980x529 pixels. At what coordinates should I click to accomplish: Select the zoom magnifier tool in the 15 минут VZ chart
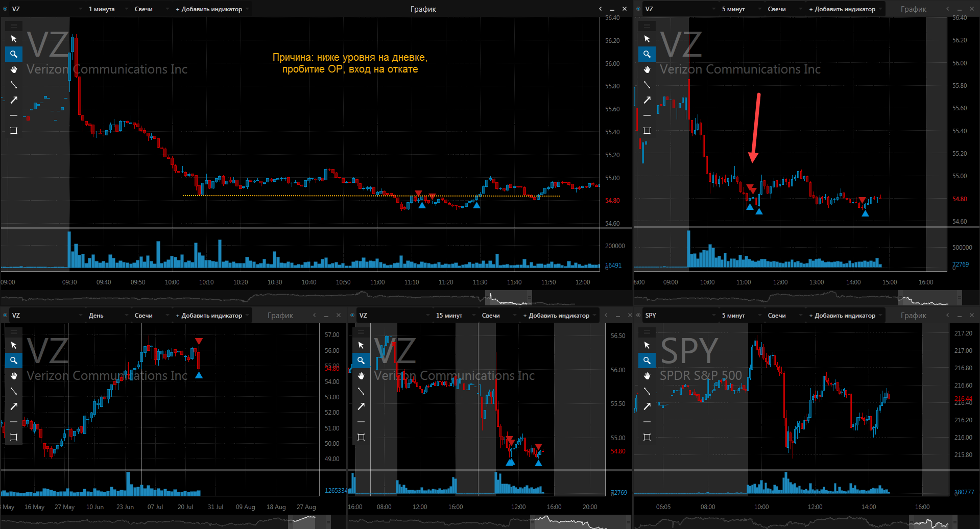coord(361,360)
